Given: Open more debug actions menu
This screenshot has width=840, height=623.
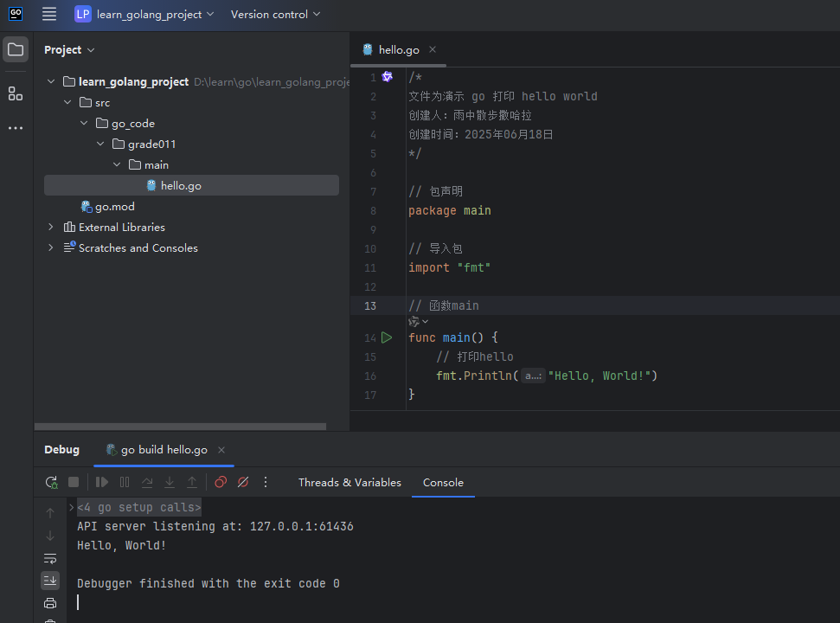Looking at the screenshot, I should click(266, 482).
